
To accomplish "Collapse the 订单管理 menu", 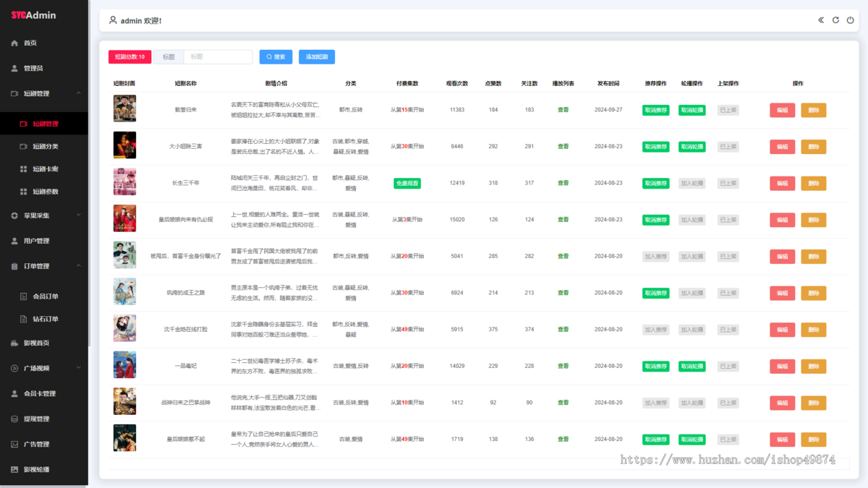I will (44, 266).
